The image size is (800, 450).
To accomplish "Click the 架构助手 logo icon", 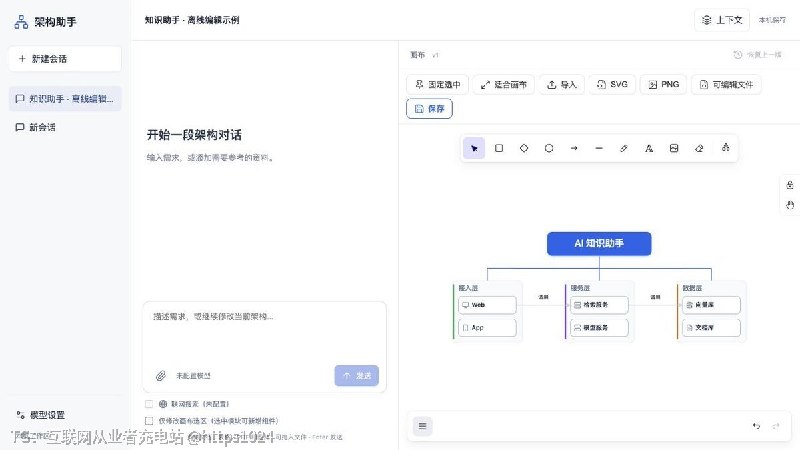I will (21, 22).
